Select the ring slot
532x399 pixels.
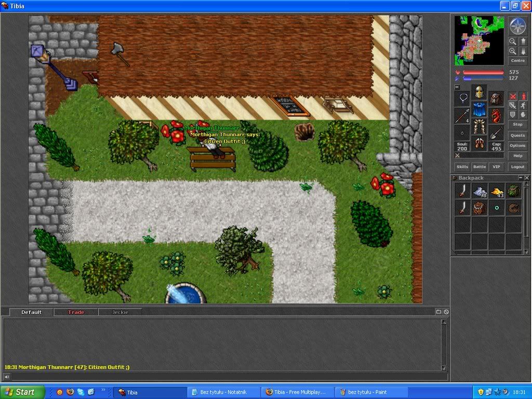click(462, 133)
